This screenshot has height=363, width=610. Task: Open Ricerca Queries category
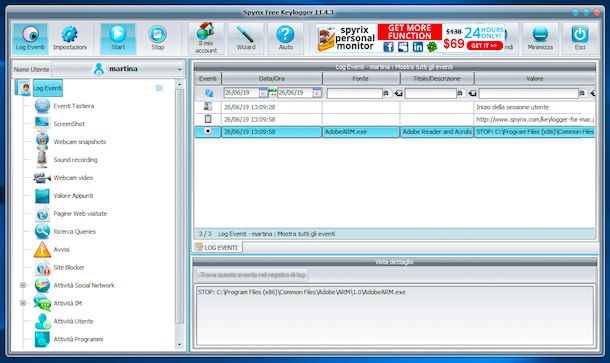(x=74, y=231)
